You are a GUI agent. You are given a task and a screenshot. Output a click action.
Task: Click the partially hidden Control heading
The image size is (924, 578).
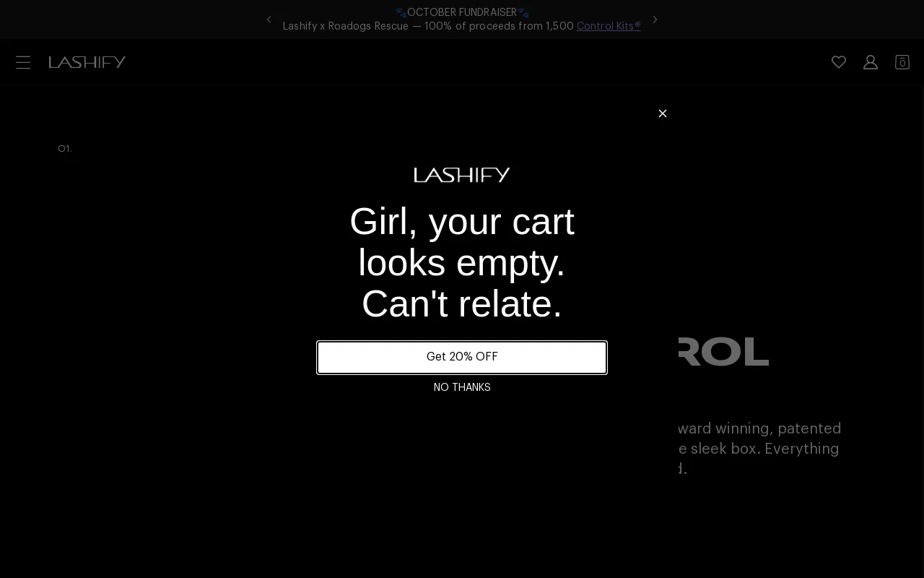click(723, 352)
